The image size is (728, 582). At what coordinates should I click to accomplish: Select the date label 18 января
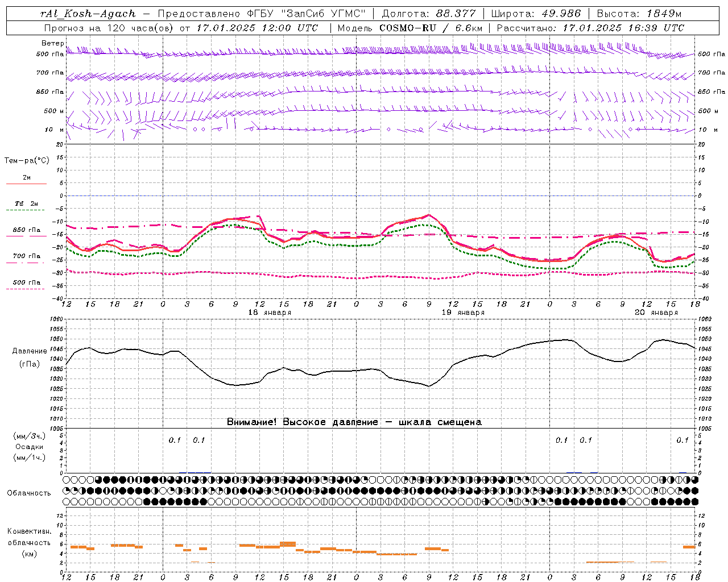click(270, 313)
